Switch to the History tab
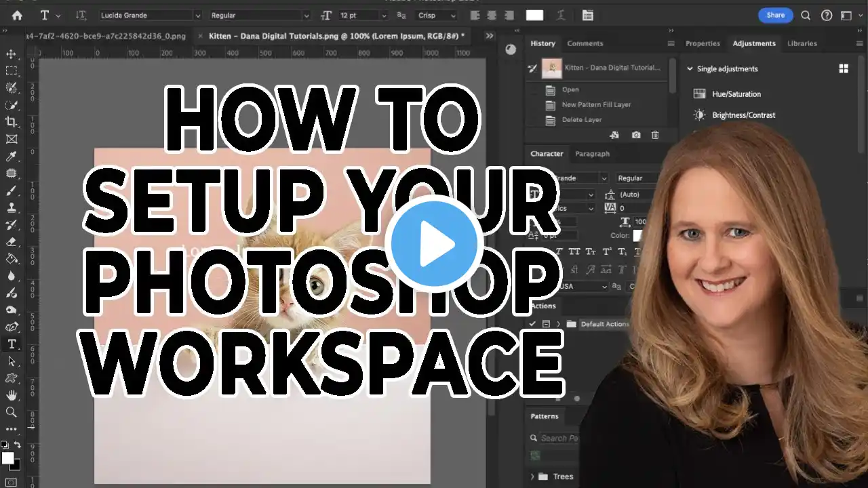The image size is (868, 488). pyautogui.click(x=542, y=43)
